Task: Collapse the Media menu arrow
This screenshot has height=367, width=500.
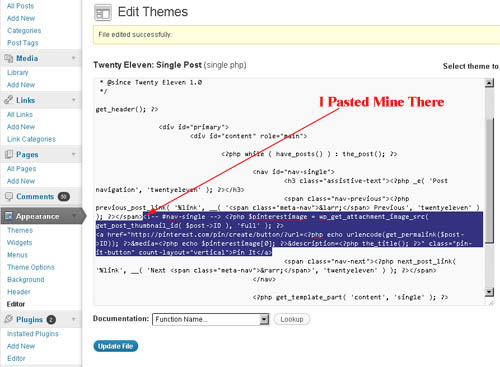Action: 74,58
